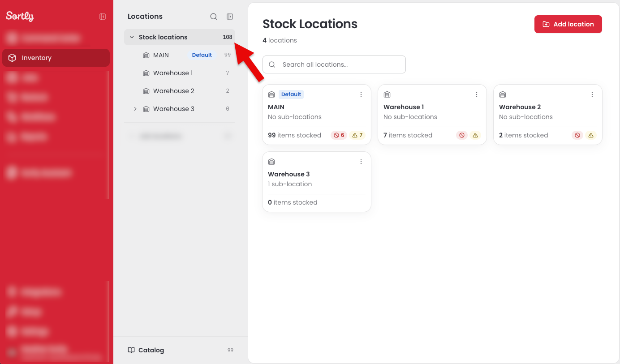
Task: Collapse the Stock locations tree
Action: coord(132,37)
